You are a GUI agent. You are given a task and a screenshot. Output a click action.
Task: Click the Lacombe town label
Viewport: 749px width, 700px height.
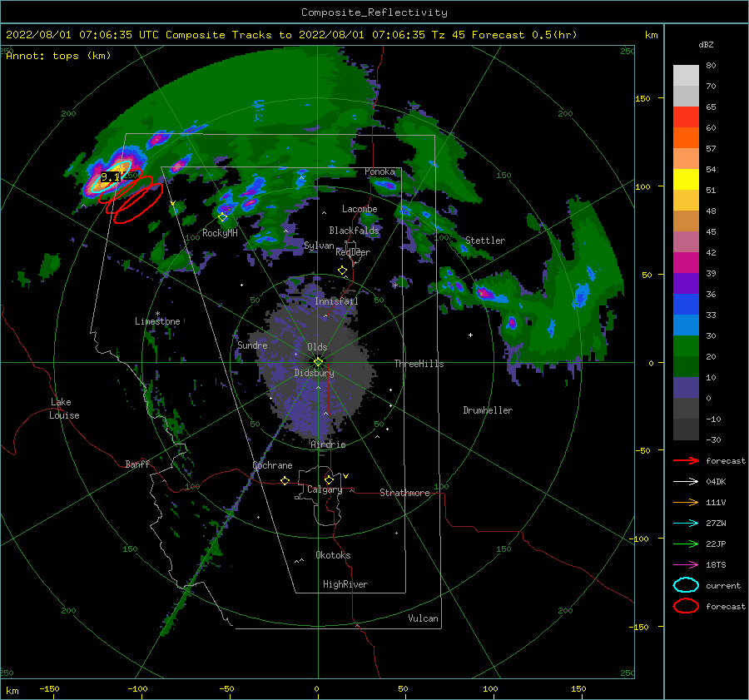tap(360, 209)
